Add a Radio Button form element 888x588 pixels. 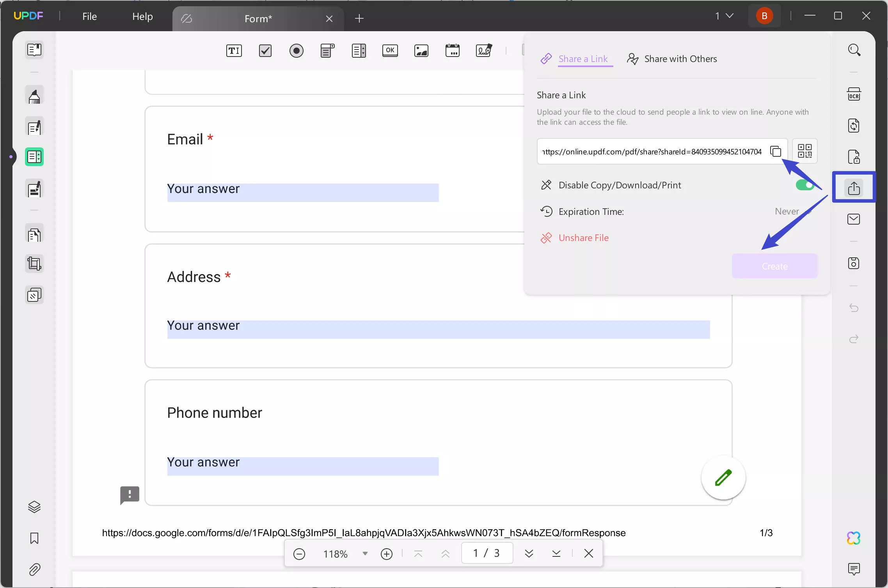coord(297,51)
